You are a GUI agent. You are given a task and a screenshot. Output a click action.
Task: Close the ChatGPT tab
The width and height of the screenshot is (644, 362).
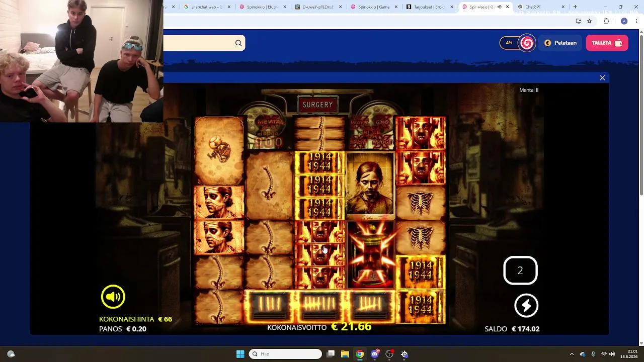point(563,7)
